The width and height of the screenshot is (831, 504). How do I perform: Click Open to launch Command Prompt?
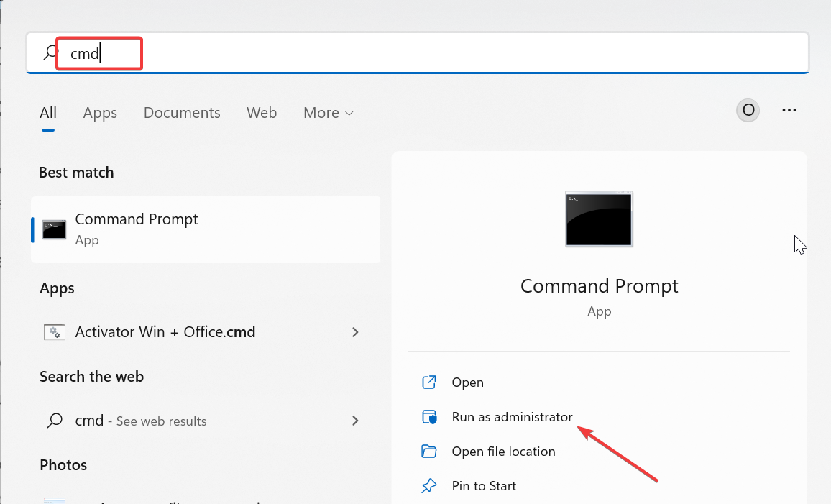(x=467, y=382)
